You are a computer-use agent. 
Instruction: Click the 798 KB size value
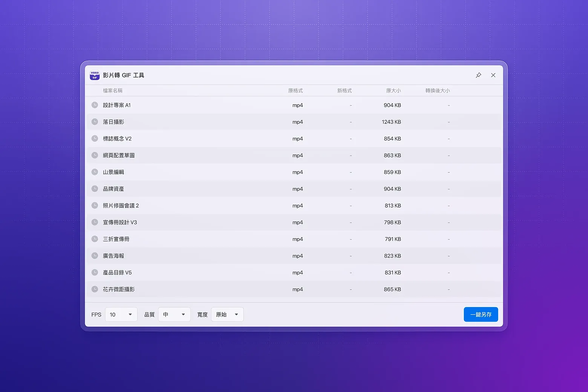click(x=392, y=222)
